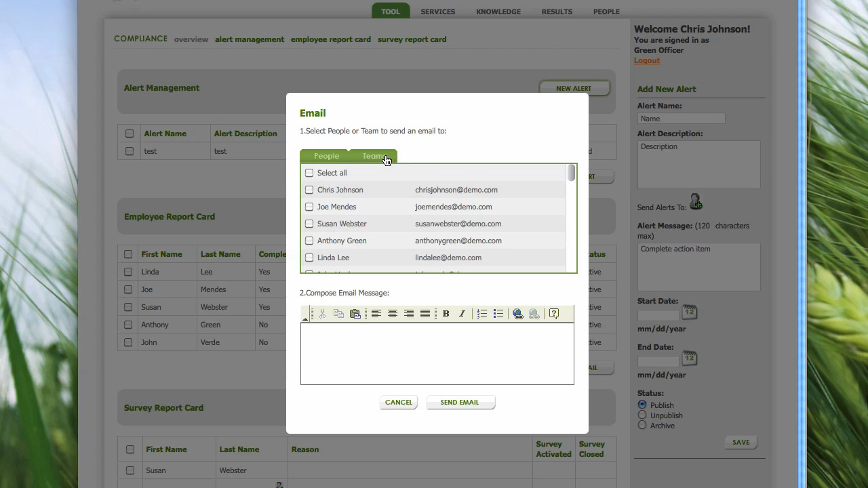Check the Linda Lee recipient checkbox
The width and height of the screenshot is (868, 488).
coord(309,258)
